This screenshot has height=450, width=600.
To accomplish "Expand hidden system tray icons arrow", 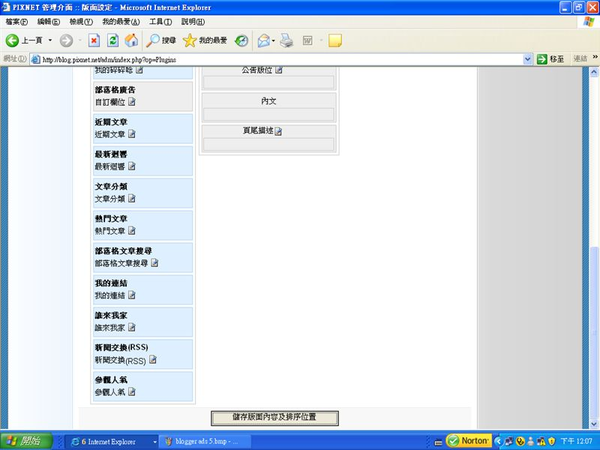I will (498, 441).
